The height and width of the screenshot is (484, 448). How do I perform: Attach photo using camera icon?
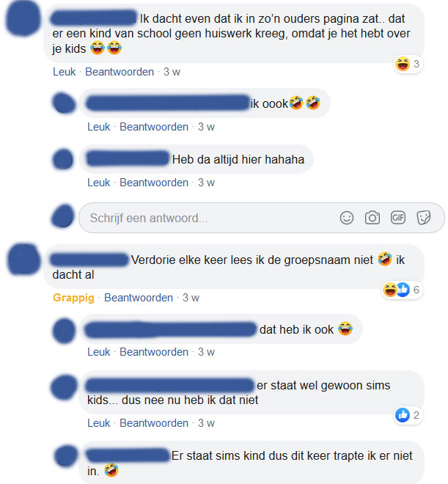(372, 218)
